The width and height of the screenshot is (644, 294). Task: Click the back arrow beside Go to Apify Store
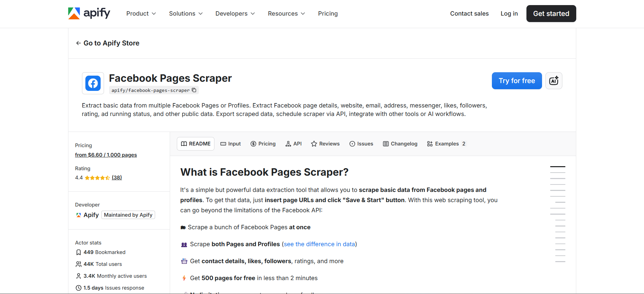coord(78,43)
